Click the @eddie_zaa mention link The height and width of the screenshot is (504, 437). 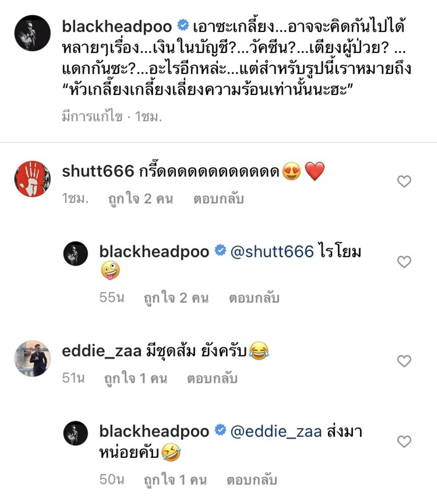pyautogui.click(x=276, y=432)
